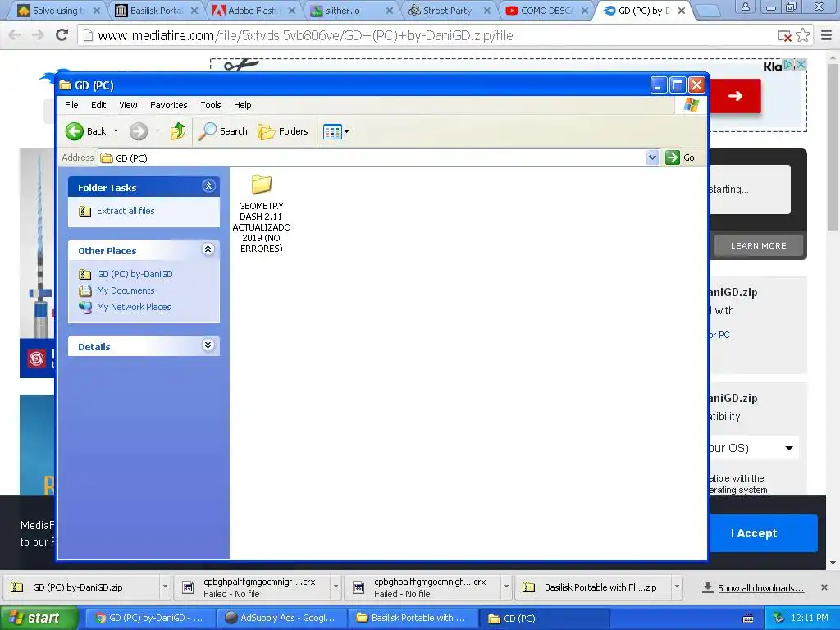Click the AdChoices icon on ad
This screenshot has width=840, height=630.
pos(788,65)
